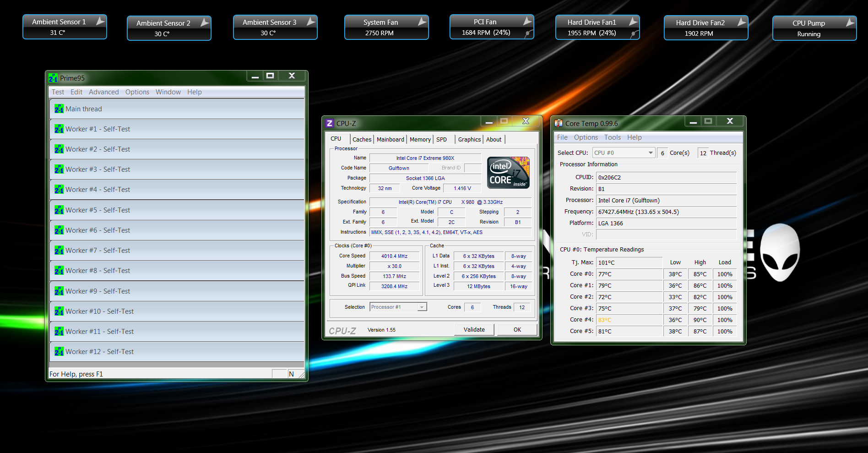This screenshot has width=868, height=453.
Task: Click the Worker #5 Self-Test icon
Action: [x=59, y=210]
